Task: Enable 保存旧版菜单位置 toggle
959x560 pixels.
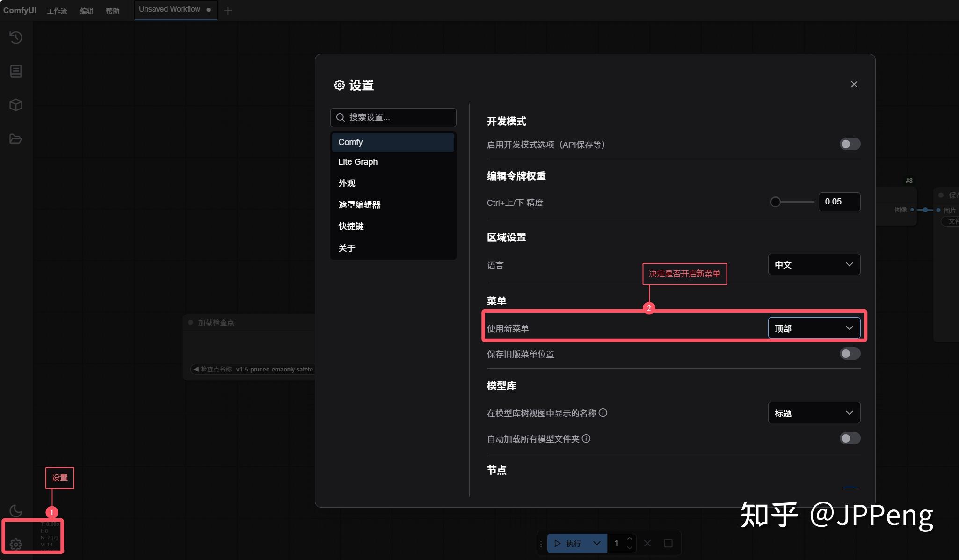Action: [x=849, y=354]
